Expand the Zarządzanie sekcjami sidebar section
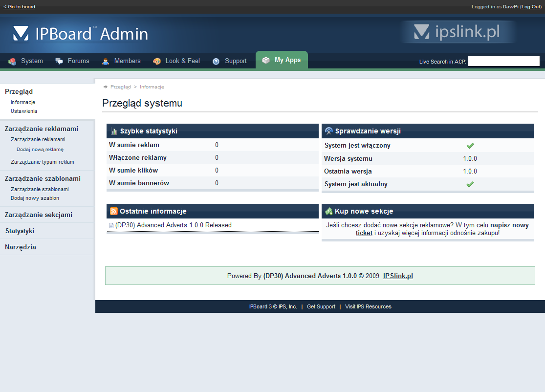This screenshot has width=545, height=392. tap(39, 215)
